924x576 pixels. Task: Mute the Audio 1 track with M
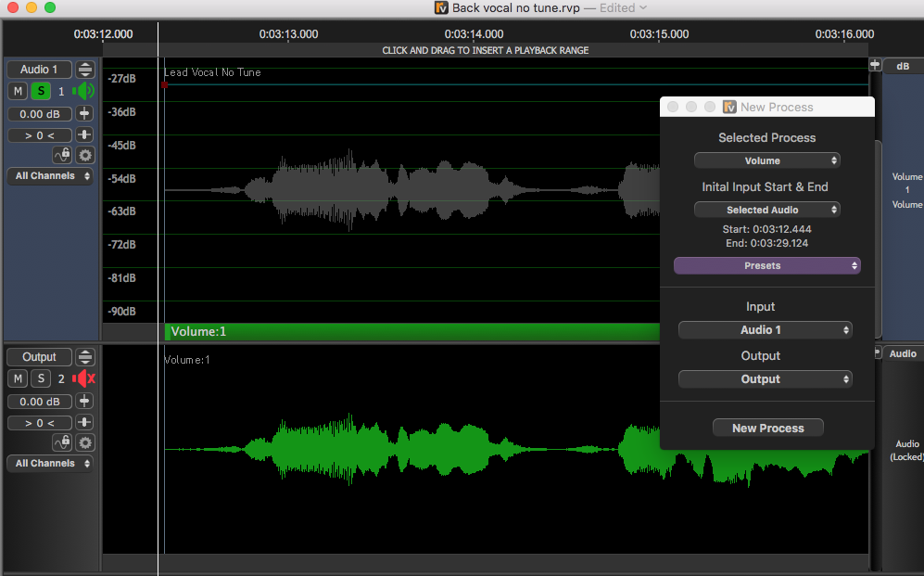[18, 91]
